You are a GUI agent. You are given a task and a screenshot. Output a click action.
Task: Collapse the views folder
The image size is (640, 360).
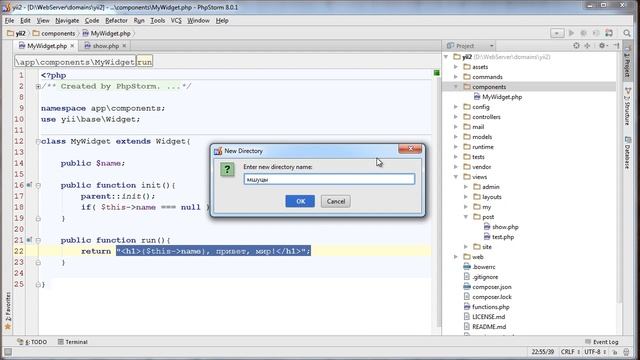456,177
